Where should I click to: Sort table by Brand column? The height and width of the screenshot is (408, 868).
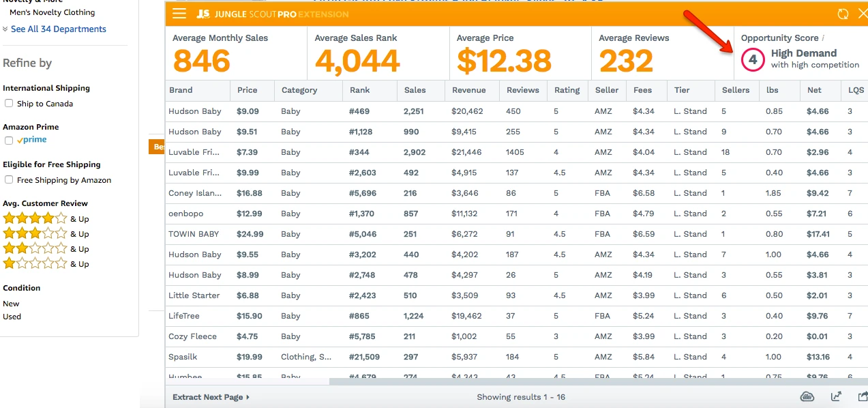click(x=181, y=90)
